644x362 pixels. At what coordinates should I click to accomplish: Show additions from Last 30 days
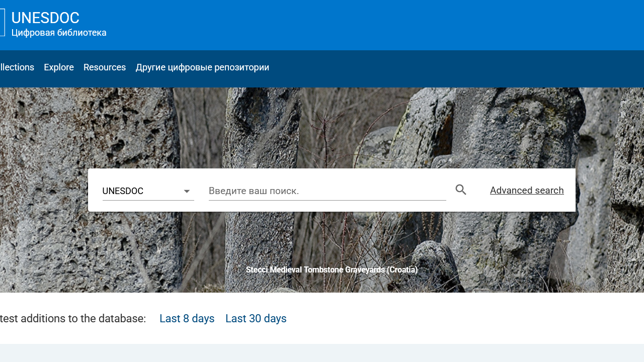(x=256, y=319)
